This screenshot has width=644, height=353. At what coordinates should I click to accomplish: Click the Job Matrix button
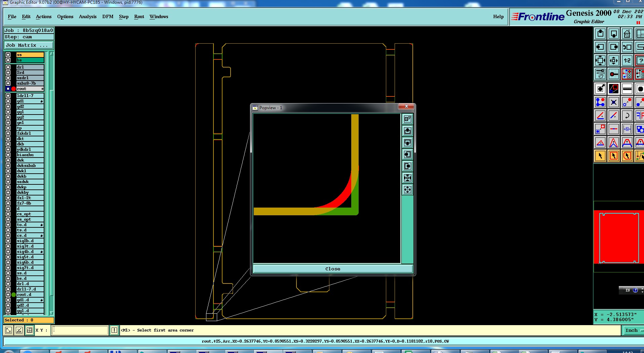[29, 45]
